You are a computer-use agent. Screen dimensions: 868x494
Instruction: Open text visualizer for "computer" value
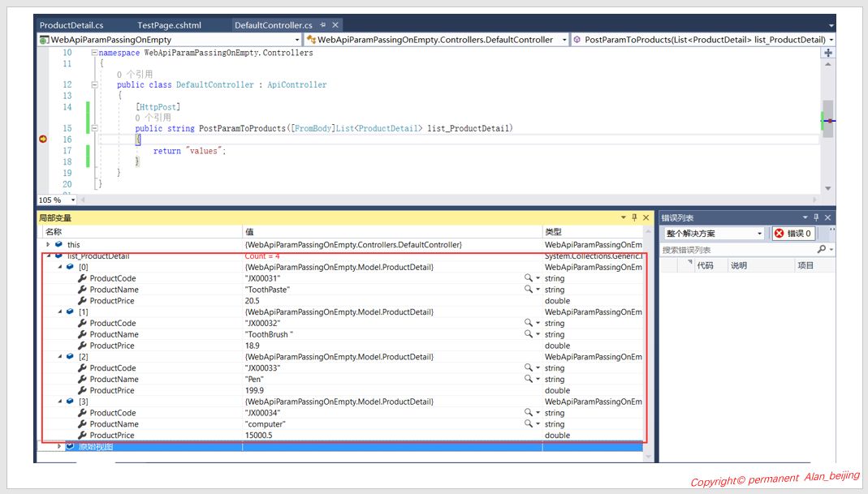pos(529,423)
